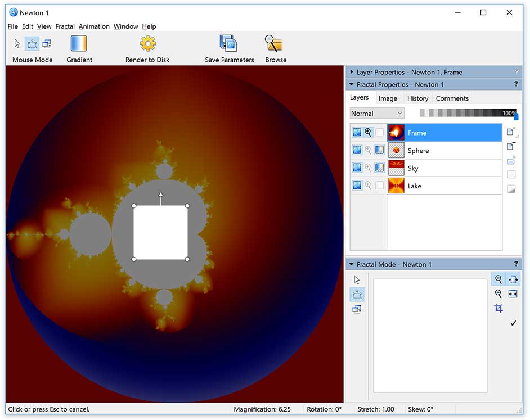
Task: Open the Animation menu
Action: click(x=94, y=26)
